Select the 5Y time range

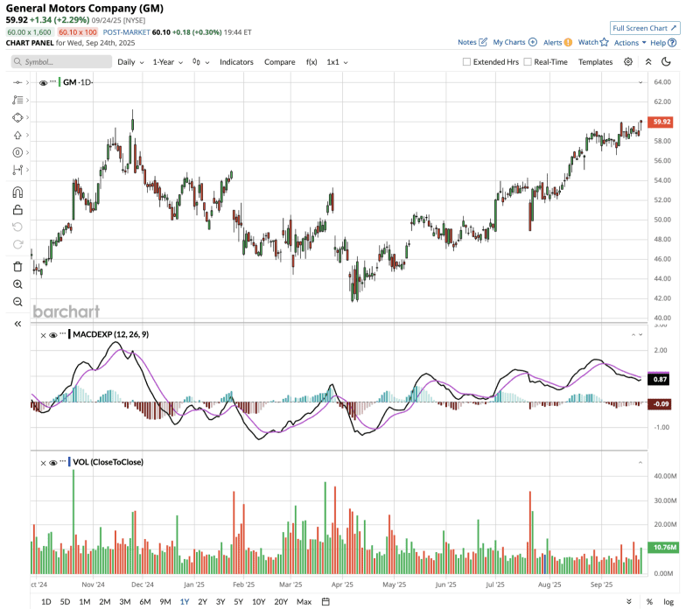click(238, 601)
